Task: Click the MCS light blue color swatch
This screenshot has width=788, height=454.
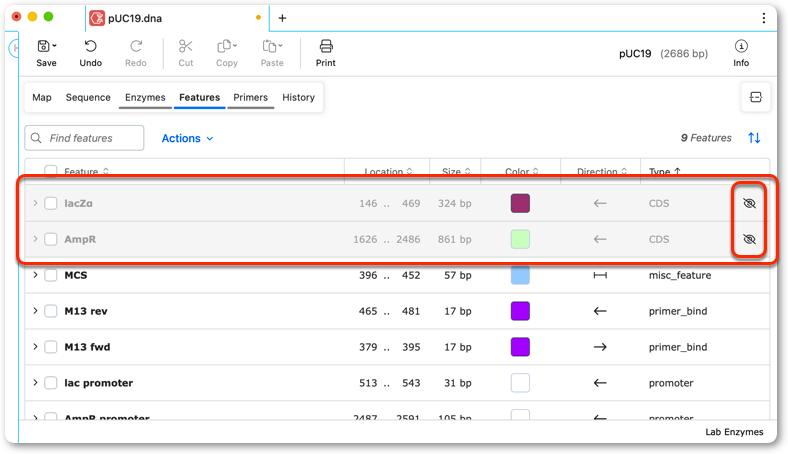Action: coord(520,275)
